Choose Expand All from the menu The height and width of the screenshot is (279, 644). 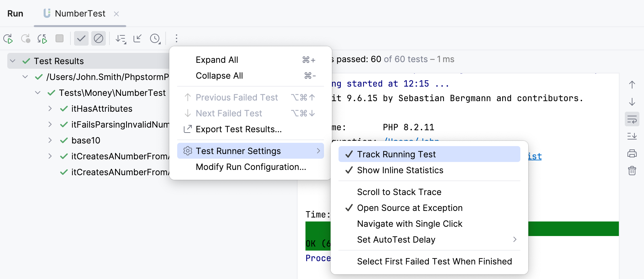(217, 60)
